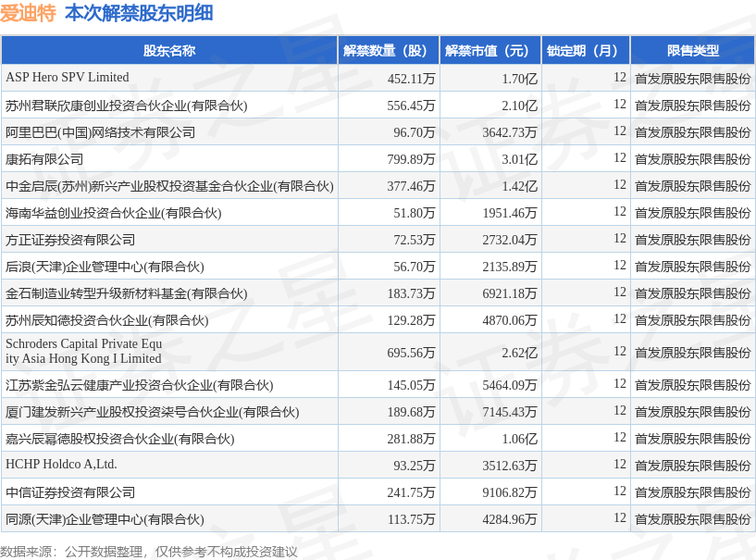This screenshot has height=560, width=756.
Task: Select 嘉兴辰幂德股权投资合伙企业 row name
Action: 120,439
